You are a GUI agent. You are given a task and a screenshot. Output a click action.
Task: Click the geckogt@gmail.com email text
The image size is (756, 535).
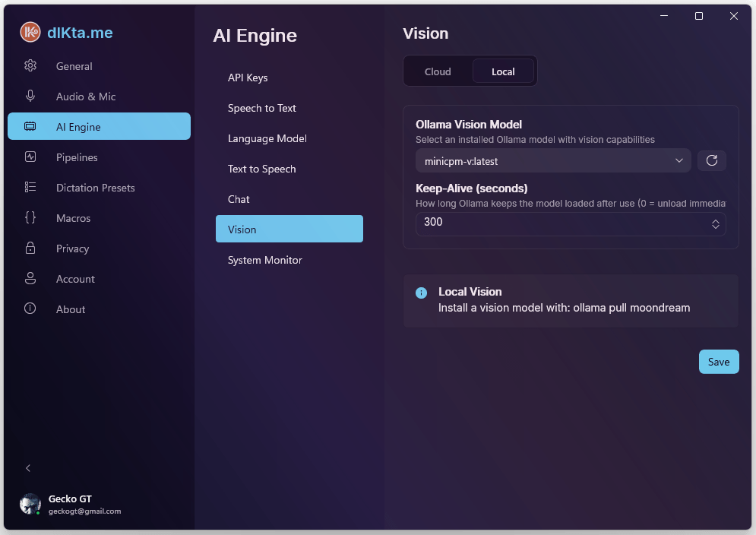[x=85, y=511]
